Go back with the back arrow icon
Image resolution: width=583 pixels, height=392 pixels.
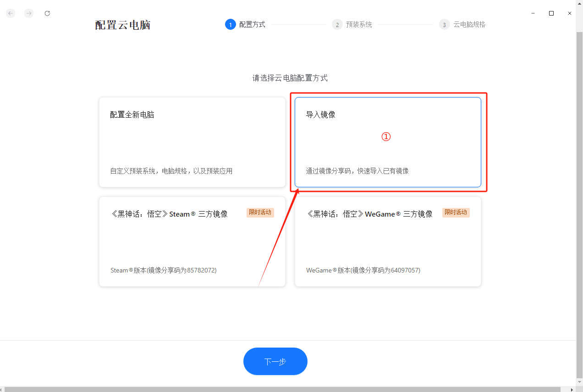11,13
